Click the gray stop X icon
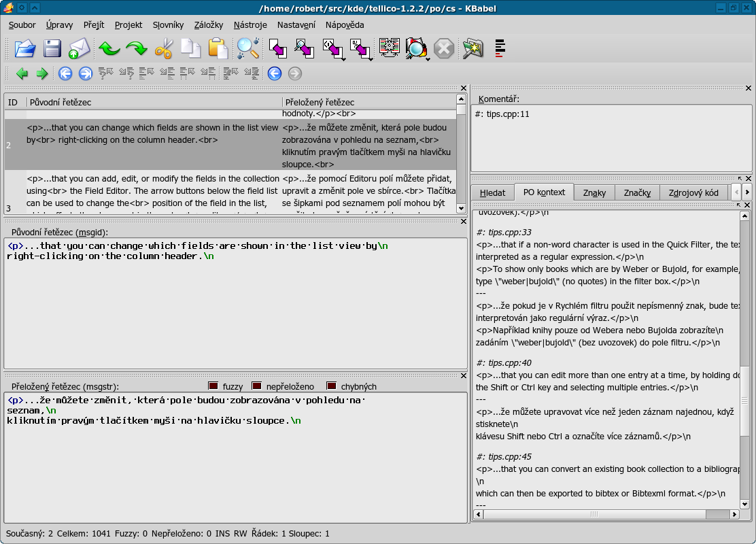 (x=443, y=49)
